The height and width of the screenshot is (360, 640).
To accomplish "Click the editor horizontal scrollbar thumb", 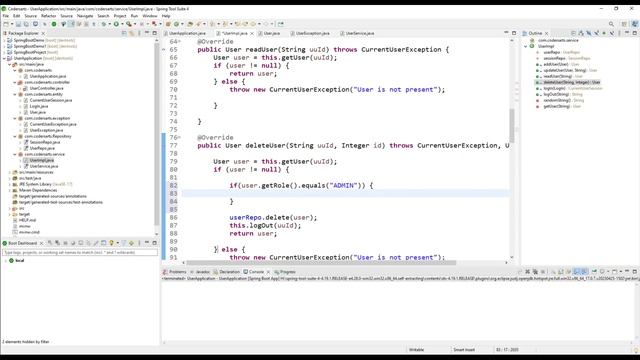I will click(321, 263).
